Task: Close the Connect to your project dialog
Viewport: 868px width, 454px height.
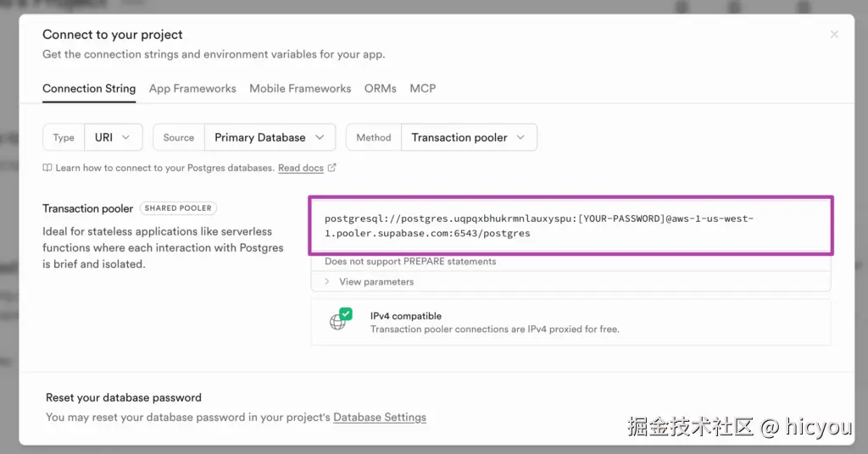Action: click(834, 35)
